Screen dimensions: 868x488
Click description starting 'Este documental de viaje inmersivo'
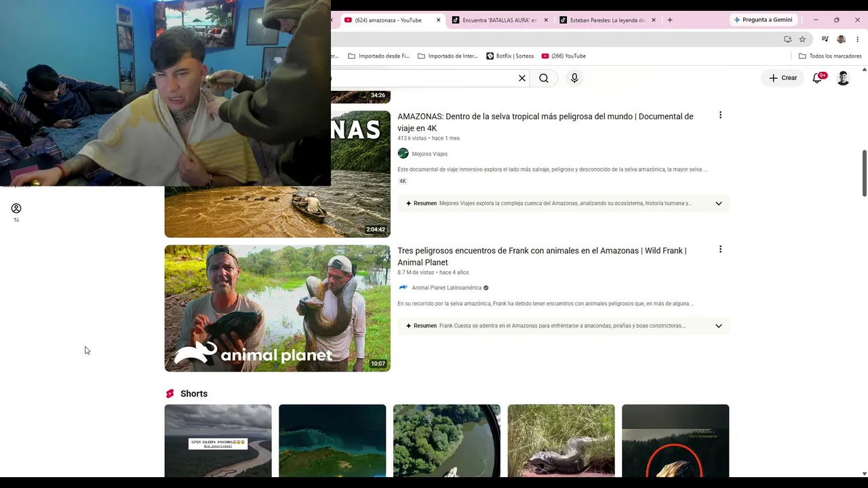[552, 169]
